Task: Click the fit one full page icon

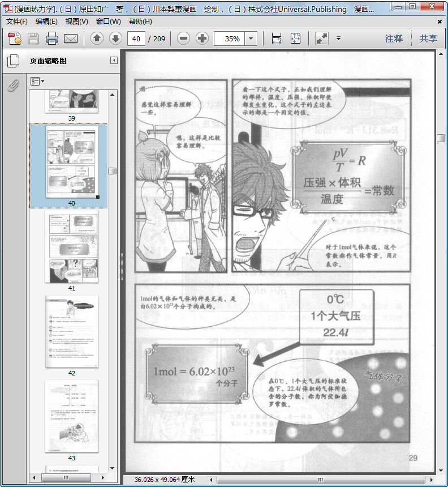Action: (295, 39)
